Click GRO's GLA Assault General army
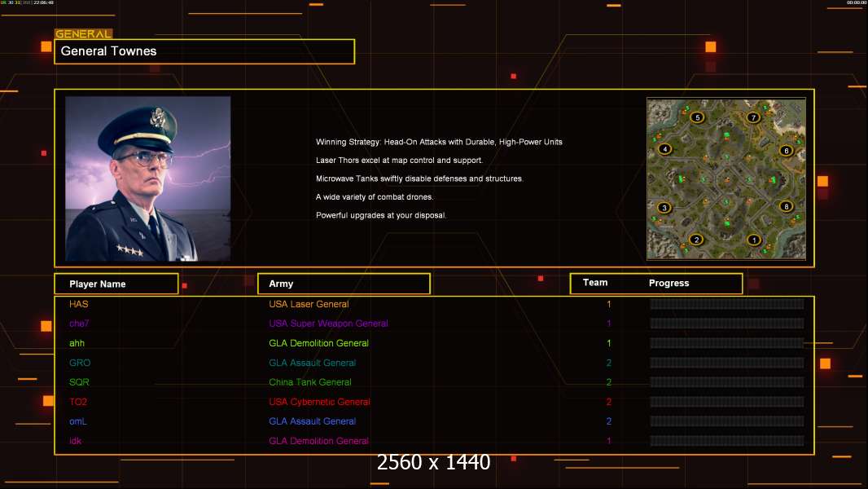This screenshot has height=489, width=868. pyautogui.click(x=312, y=363)
